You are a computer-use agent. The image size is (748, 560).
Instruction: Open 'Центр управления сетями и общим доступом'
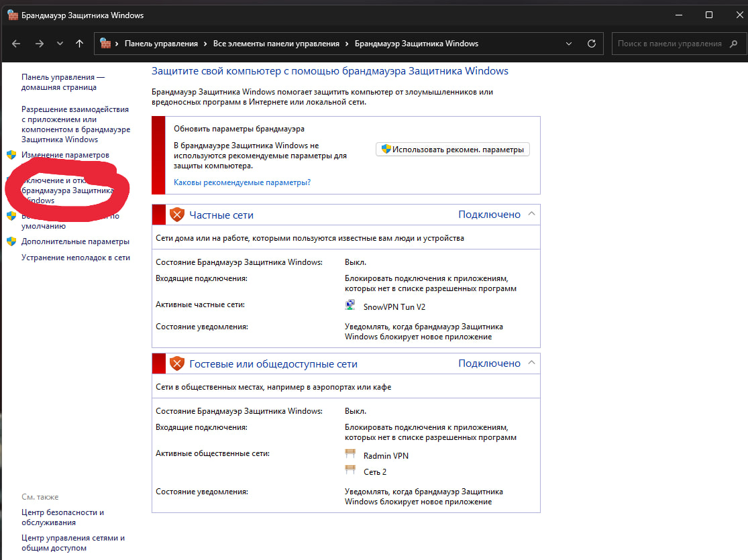[73, 543]
